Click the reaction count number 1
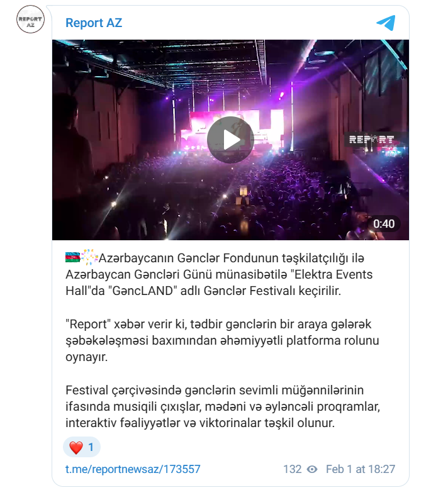Viewport: 448px width, 495px height. pyautogui.click(x=91, y=447)
